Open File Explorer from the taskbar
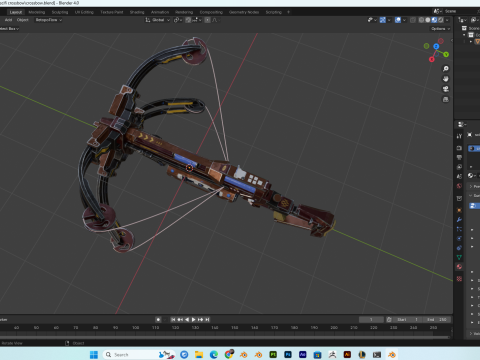This screenshot has height=360, width=480. click(199, 355)
